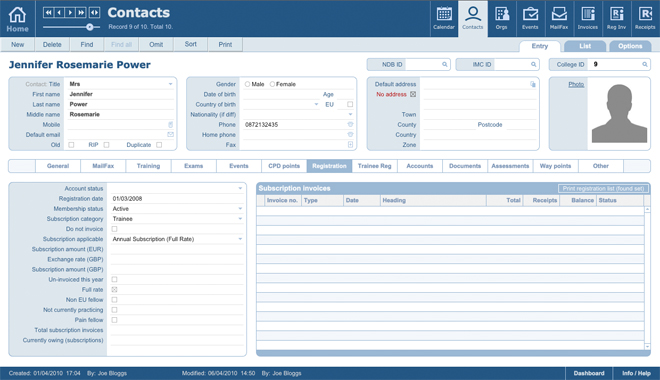Click the Mobile field phone icon
Viewport: 660px width, 380px height.
point(170,125)
